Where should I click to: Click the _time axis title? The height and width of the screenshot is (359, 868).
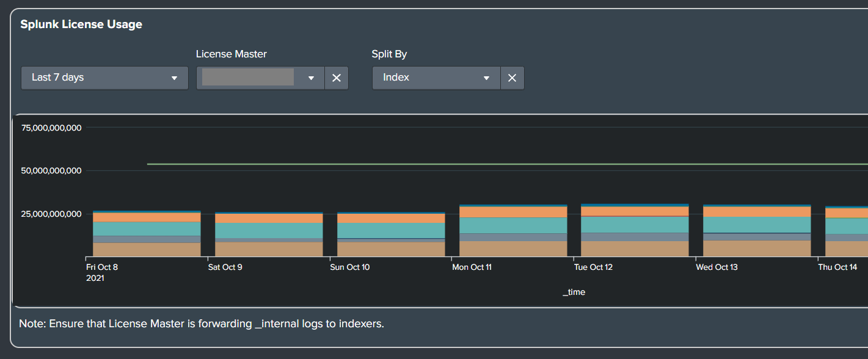tap(574, 292)
